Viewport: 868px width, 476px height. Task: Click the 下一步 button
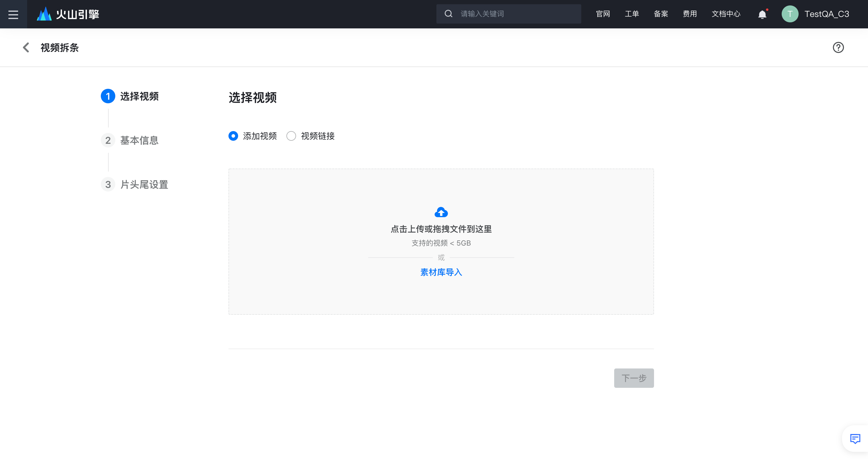634,378
